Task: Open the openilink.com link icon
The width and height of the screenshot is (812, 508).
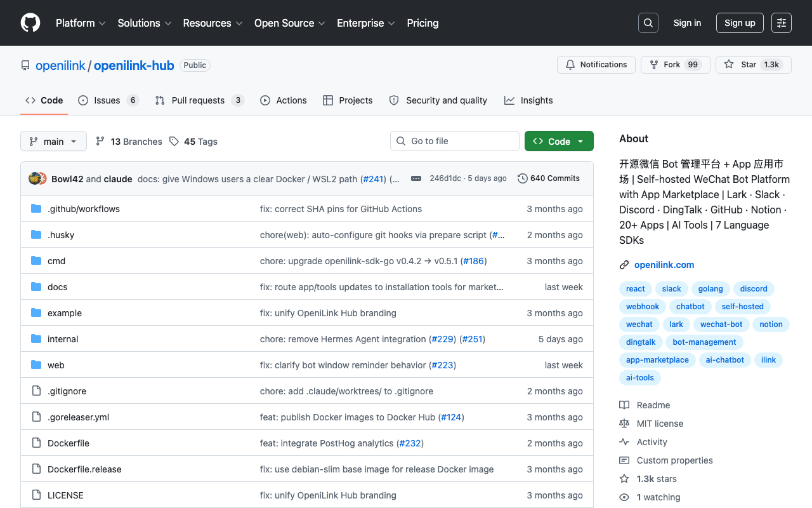Action: (x=624, y=265)
